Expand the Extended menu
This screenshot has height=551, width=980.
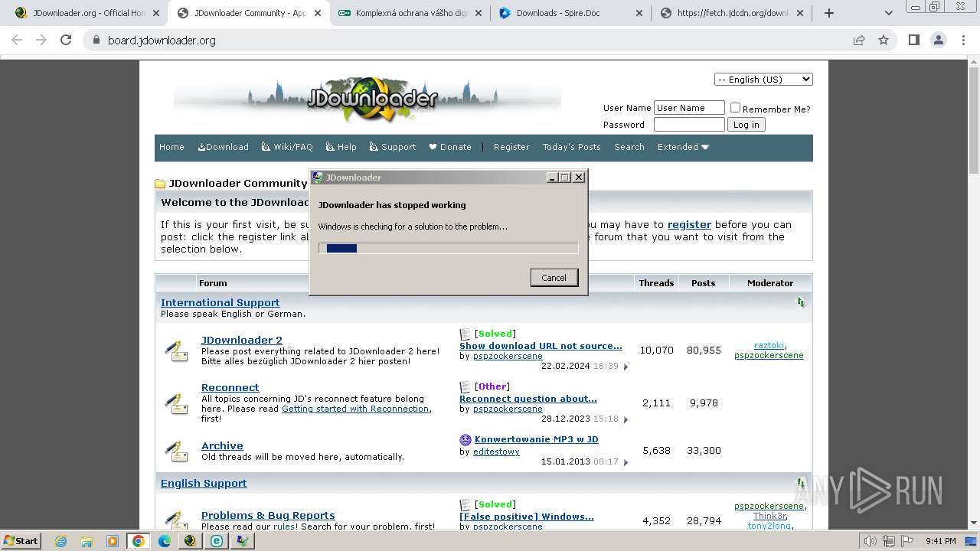(x=683, y=147)
